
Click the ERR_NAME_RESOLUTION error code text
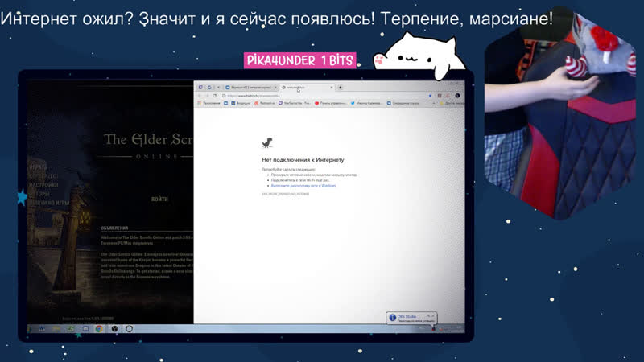pos(286,194)
